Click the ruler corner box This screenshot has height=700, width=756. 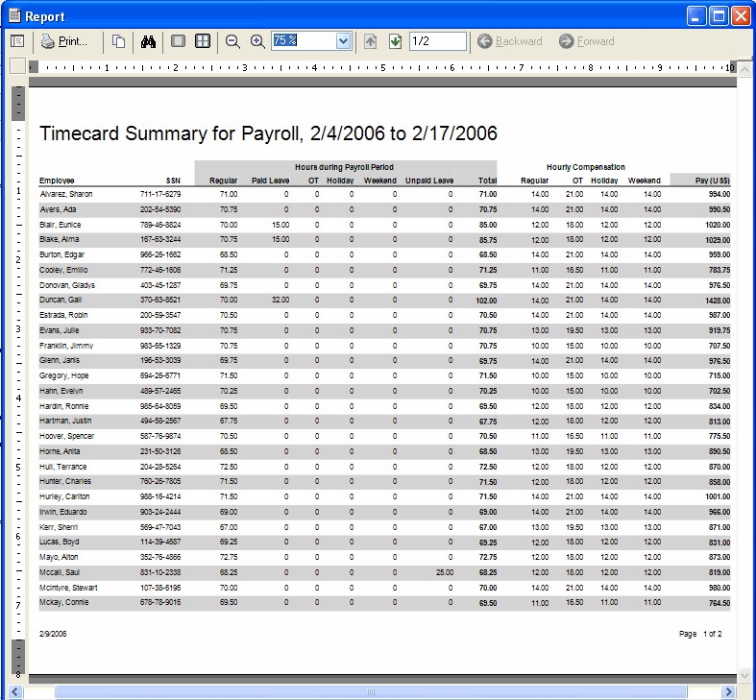(x=17, y=66)
